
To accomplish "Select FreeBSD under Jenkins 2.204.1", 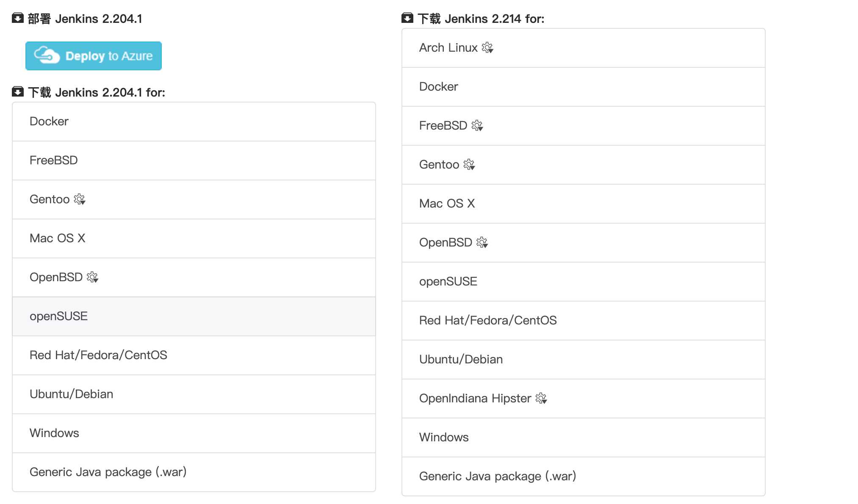I will point(194,161).
